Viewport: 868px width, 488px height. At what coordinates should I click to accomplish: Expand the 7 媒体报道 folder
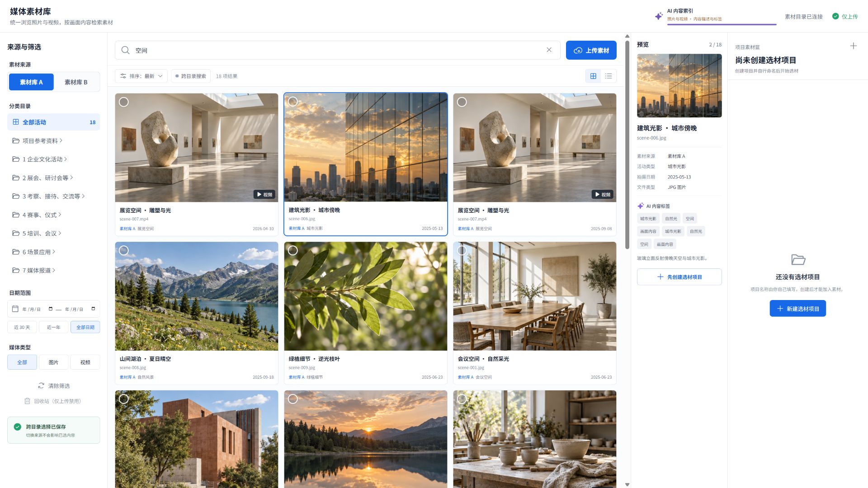(53, 270)
